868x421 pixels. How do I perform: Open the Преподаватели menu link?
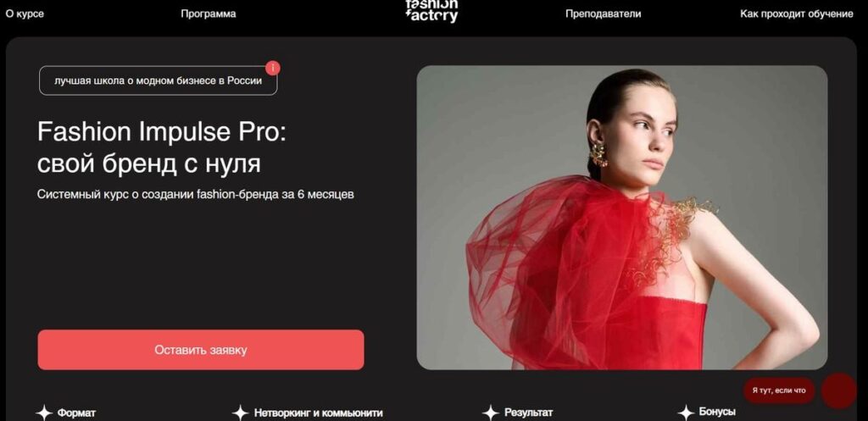pyautogui.click(x=603, y=14)
